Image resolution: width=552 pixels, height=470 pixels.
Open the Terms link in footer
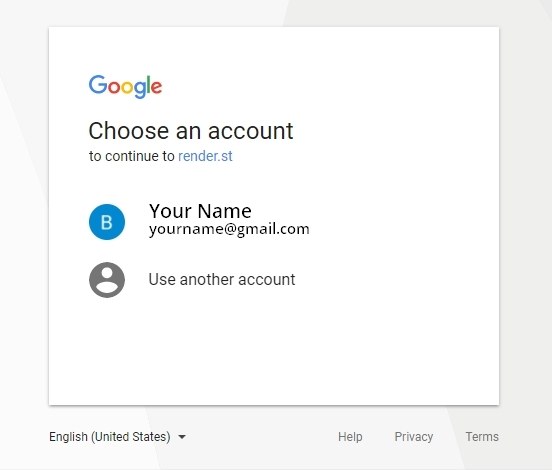pos(482,437)
